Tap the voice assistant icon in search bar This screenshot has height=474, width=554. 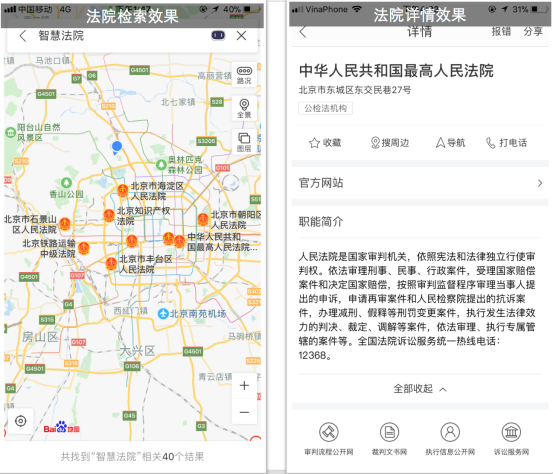coord(218,35)
